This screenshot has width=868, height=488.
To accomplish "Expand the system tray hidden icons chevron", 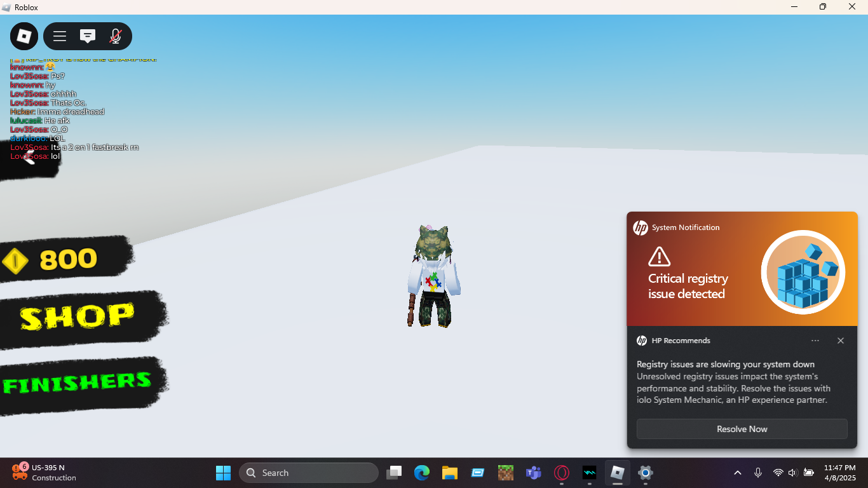I will point(738,473).
